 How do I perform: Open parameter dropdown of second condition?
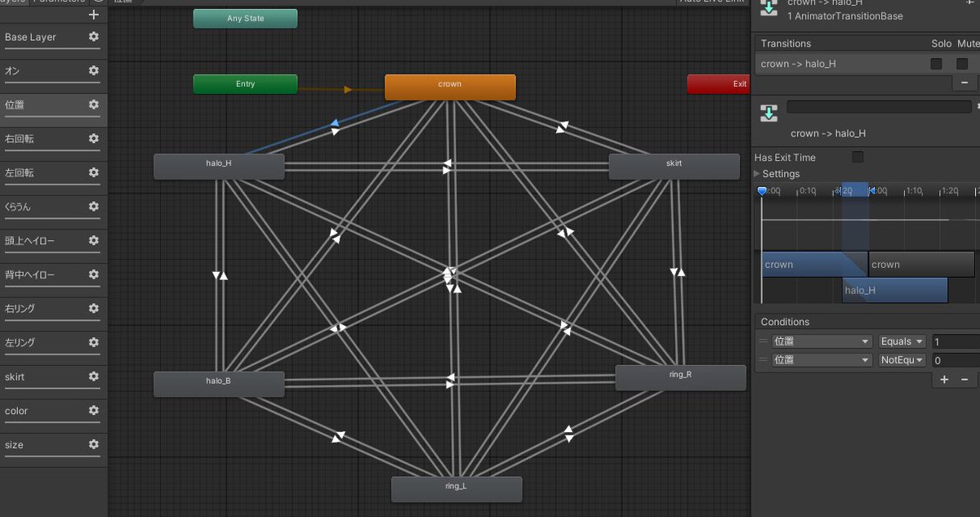click(x=822, y=359)
